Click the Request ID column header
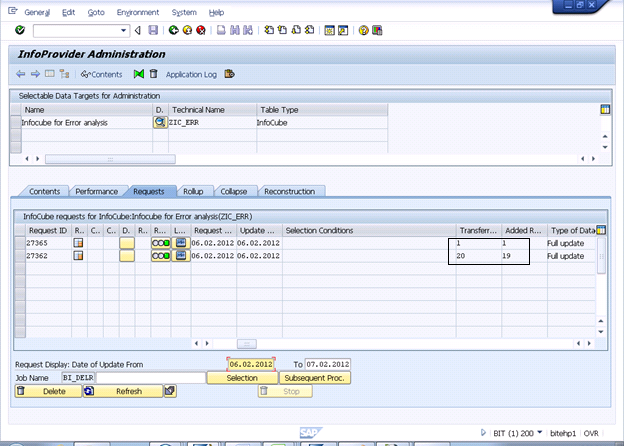The image size is (626, 446). (x=48, y=230)
